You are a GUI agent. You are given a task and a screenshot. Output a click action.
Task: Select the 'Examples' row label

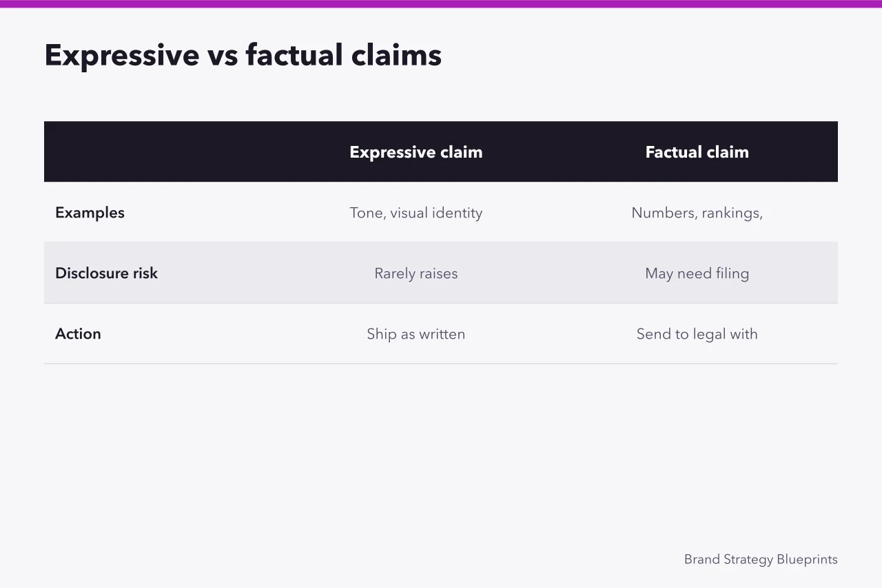click(90, 213)
